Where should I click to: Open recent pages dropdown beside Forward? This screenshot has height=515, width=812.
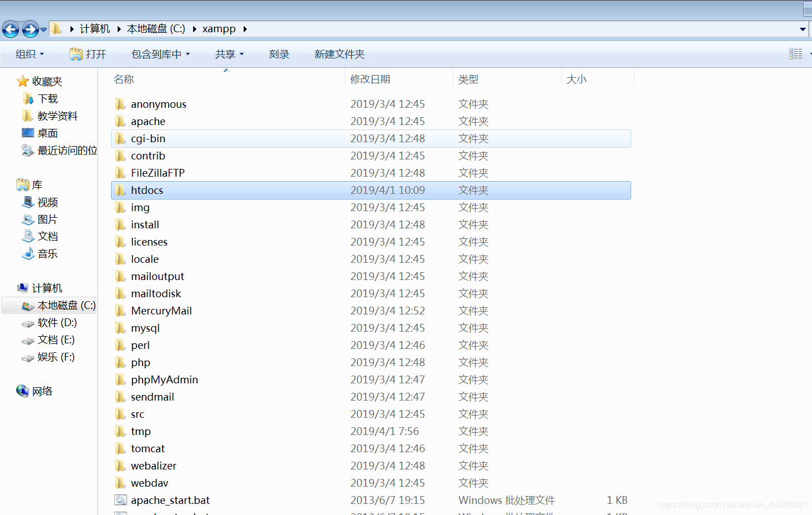click(x=43, y=29)
